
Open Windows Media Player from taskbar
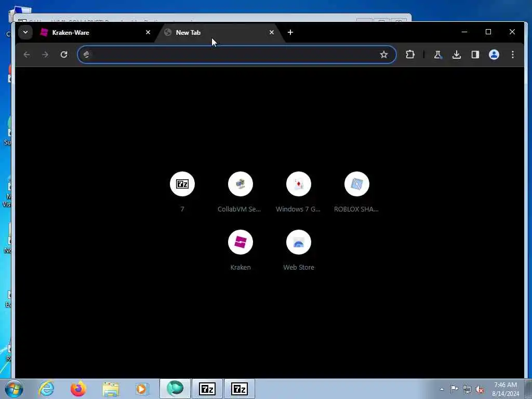click(x=142, y=389)
